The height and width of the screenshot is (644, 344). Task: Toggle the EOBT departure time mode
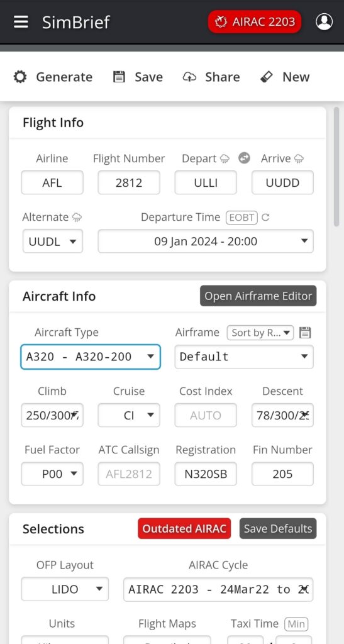pos(241,217)
